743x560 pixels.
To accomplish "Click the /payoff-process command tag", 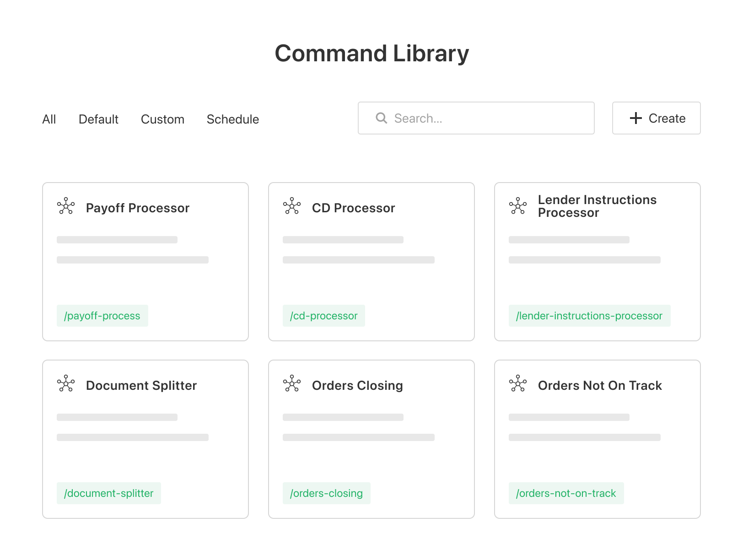I will (102, 316).
